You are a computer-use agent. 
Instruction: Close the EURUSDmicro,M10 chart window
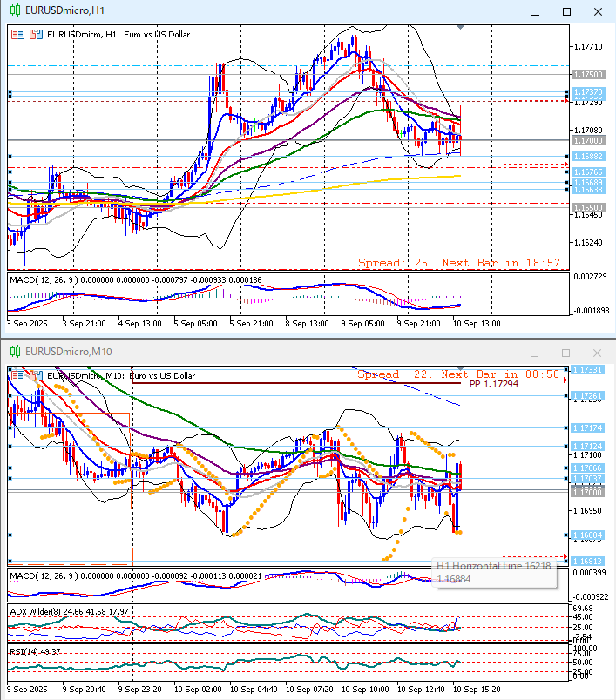[x=597, y=353]
